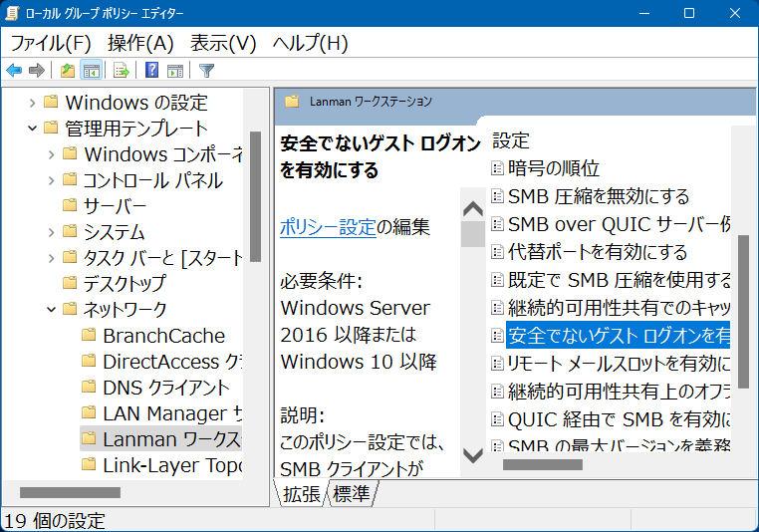Click the ポリシー設定 edit link
This screenshot has width=759, height=532.
point(328,226)
